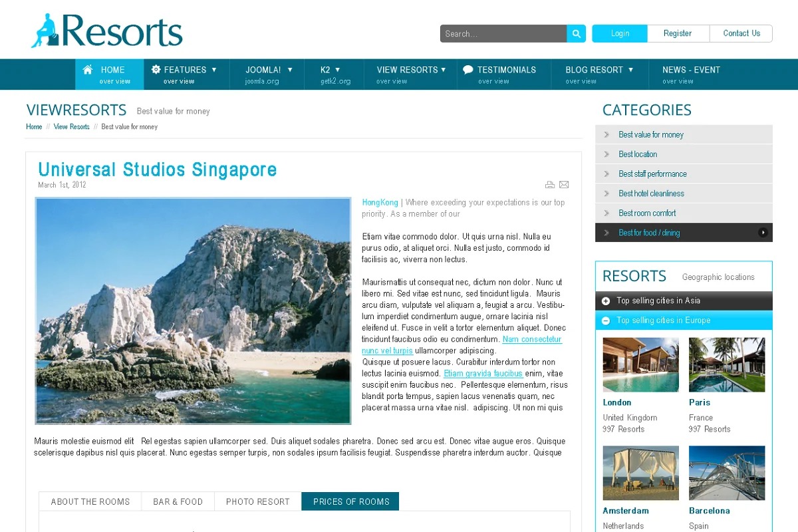Click the home icon in navigation bar
798x532 pixels.
[88, 69]
